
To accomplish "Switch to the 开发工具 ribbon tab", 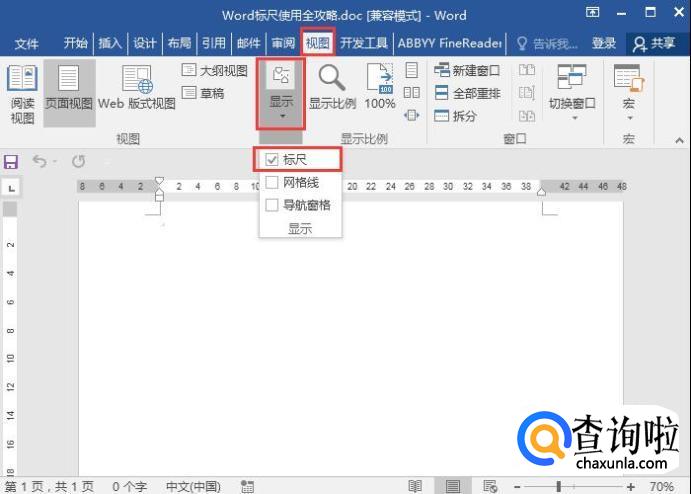I will click(x=364, y=44).
